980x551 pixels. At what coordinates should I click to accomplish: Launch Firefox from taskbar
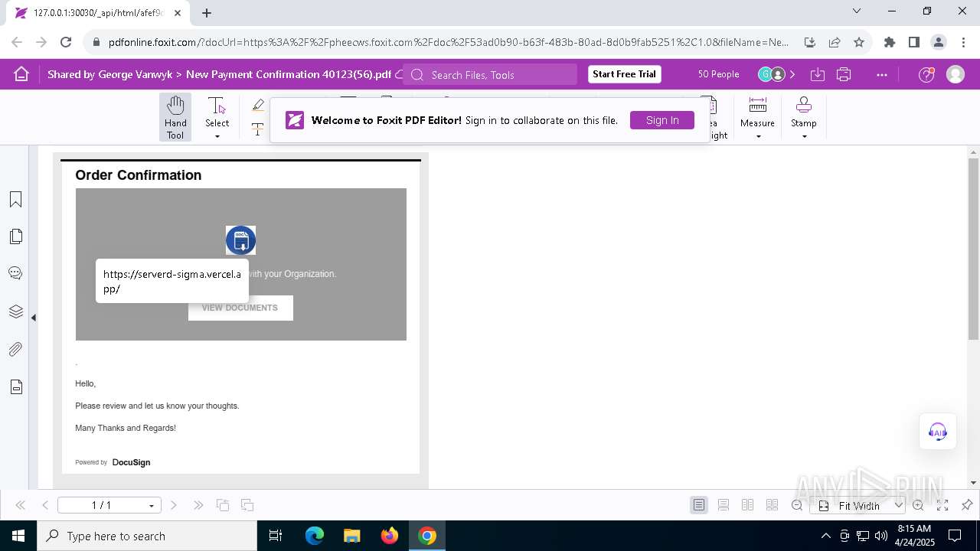pos(389,536)
